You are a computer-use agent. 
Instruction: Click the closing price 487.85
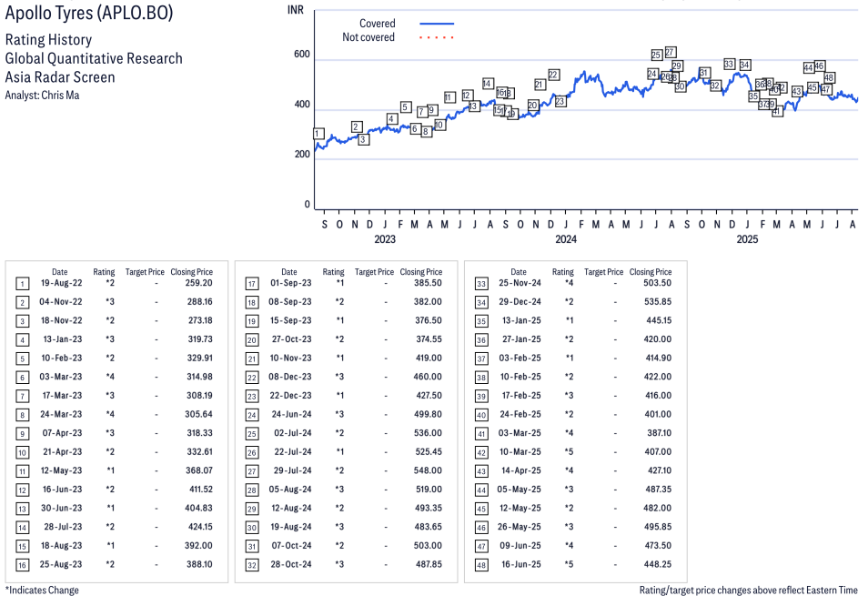pos(429,564)
